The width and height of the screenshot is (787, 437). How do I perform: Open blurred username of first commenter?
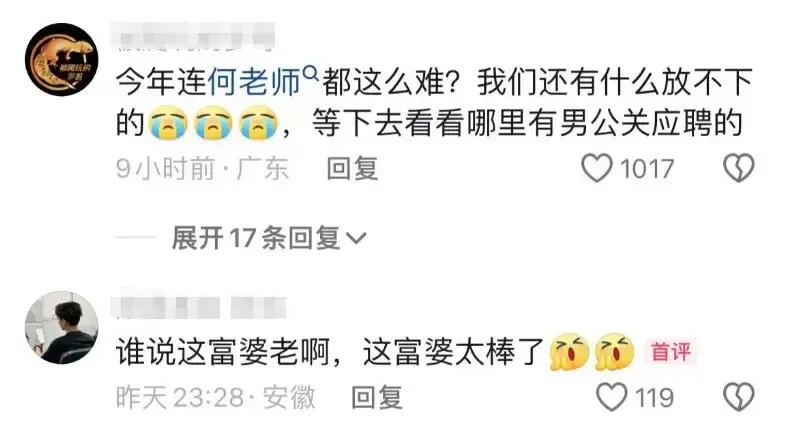coord(192,37)
